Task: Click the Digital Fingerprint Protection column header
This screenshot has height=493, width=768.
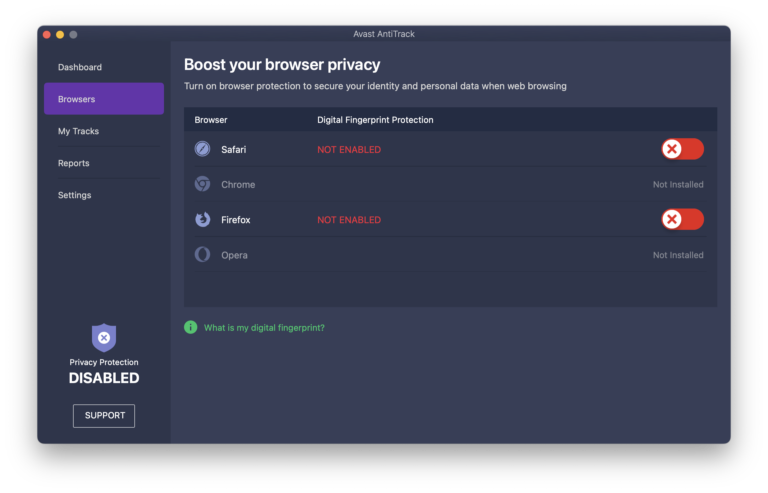Action: pos(375,119)
